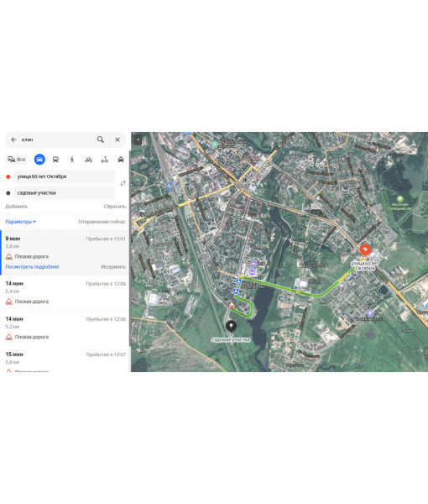Screen dimensions: 428x504
Task: Click the green forest park marker on map
Action: [x=399, y=199]
